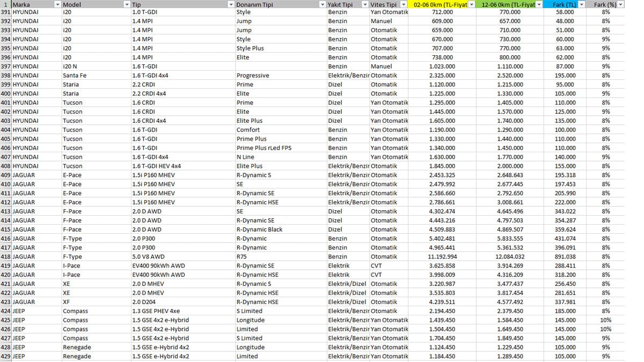Open the Donanım Tipi filter dropdown

pos(323,4)
